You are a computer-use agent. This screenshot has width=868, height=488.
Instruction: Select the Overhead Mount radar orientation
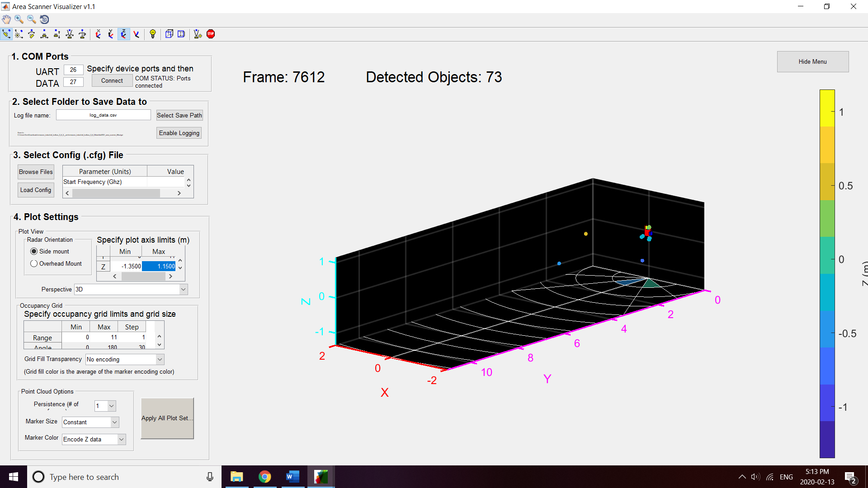[x=34, y=263]
